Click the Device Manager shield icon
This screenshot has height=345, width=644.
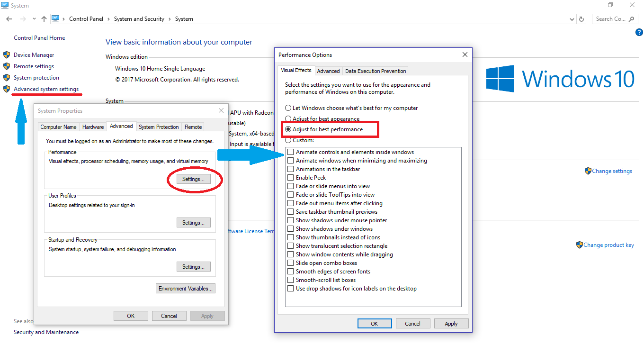pyautogui.click(x=7, y=55)
